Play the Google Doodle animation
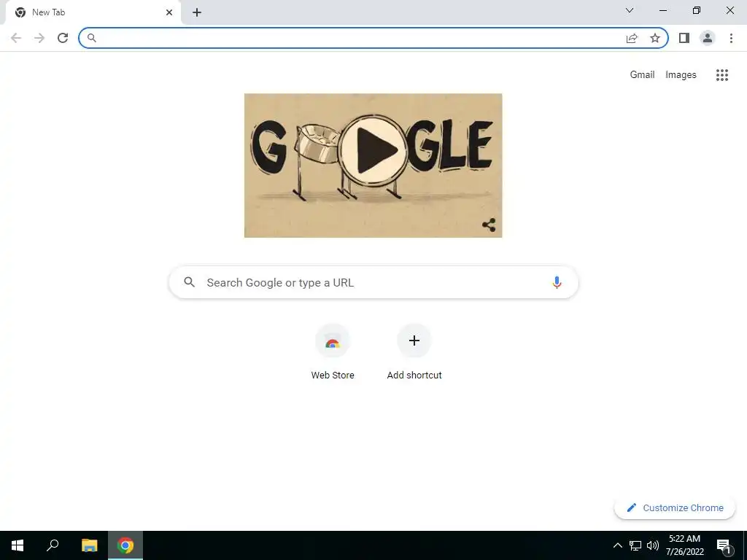747x560 pixels. point(374,150)
